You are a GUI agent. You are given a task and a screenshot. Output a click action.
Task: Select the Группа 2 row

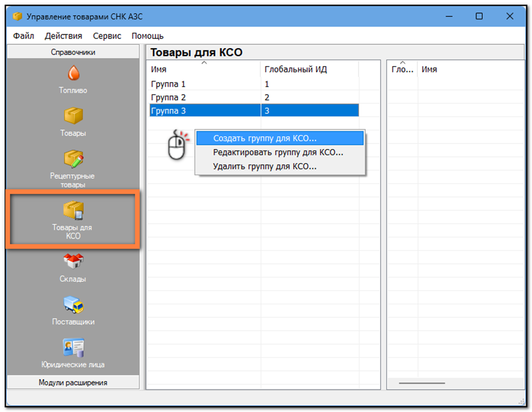point(254,98)
